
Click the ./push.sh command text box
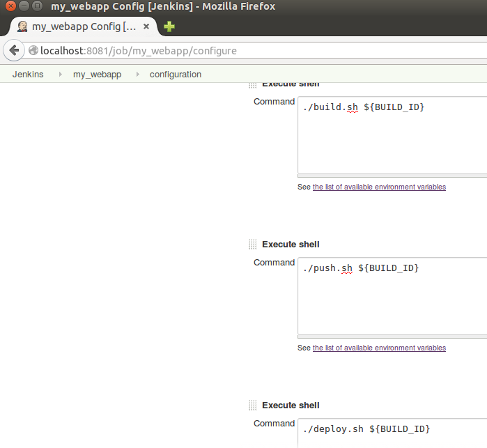tap(392, 296)
